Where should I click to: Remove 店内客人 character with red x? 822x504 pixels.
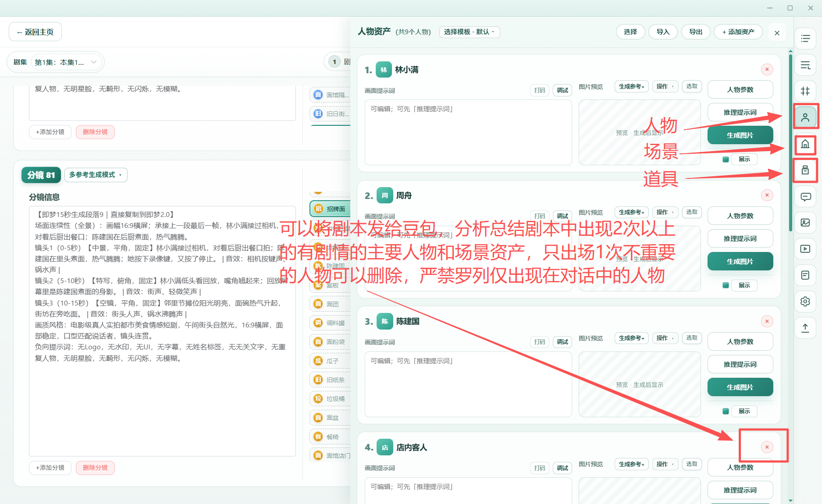point(767,447)
